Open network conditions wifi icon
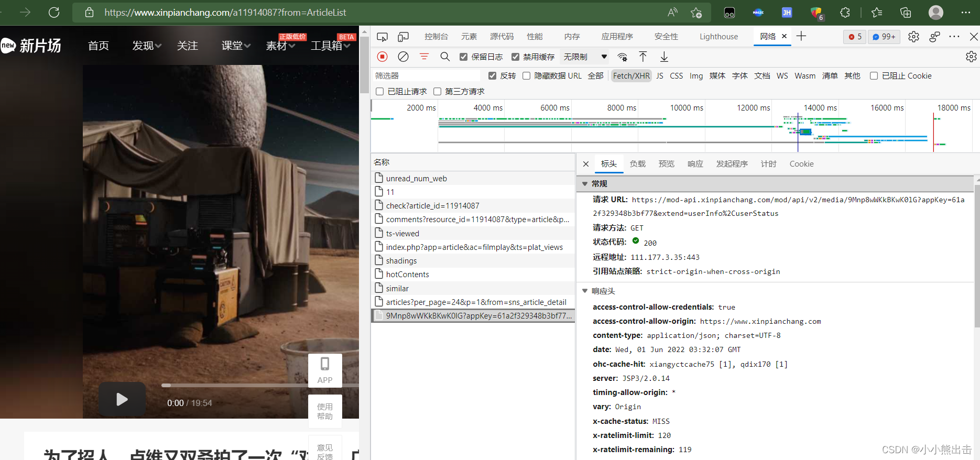This screenshot has height=460, width=980. 623,57
